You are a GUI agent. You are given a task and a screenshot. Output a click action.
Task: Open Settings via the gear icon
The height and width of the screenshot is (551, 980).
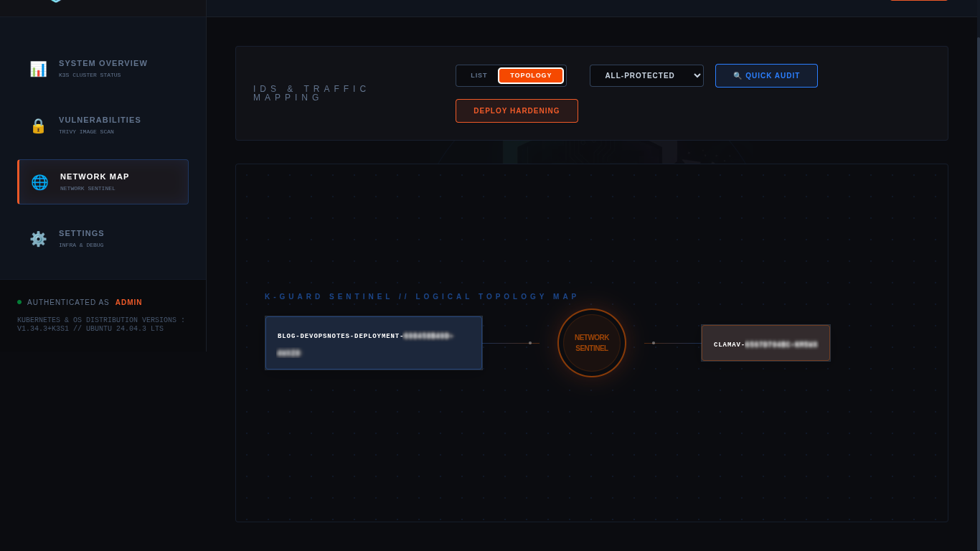pos(38,239)
